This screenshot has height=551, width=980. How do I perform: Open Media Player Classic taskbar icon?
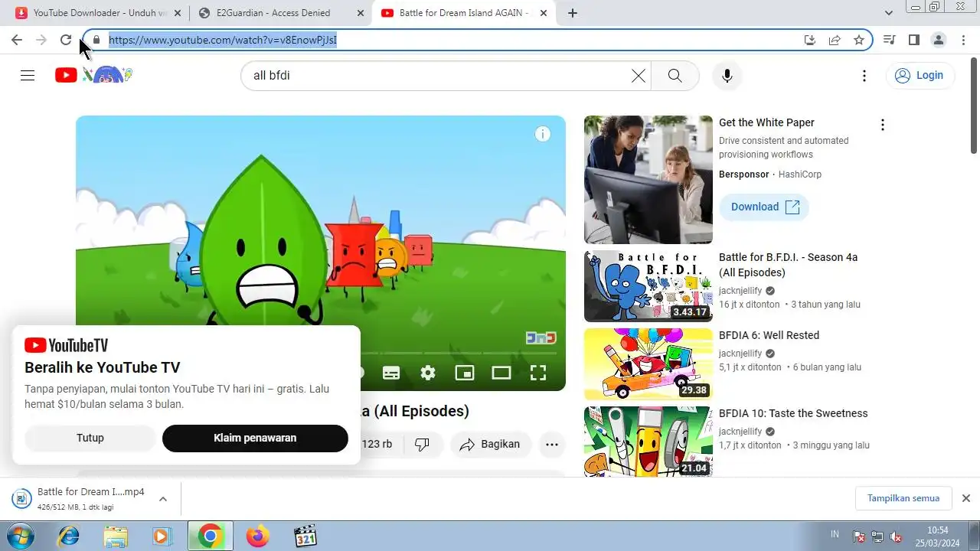tap(305, 536)
